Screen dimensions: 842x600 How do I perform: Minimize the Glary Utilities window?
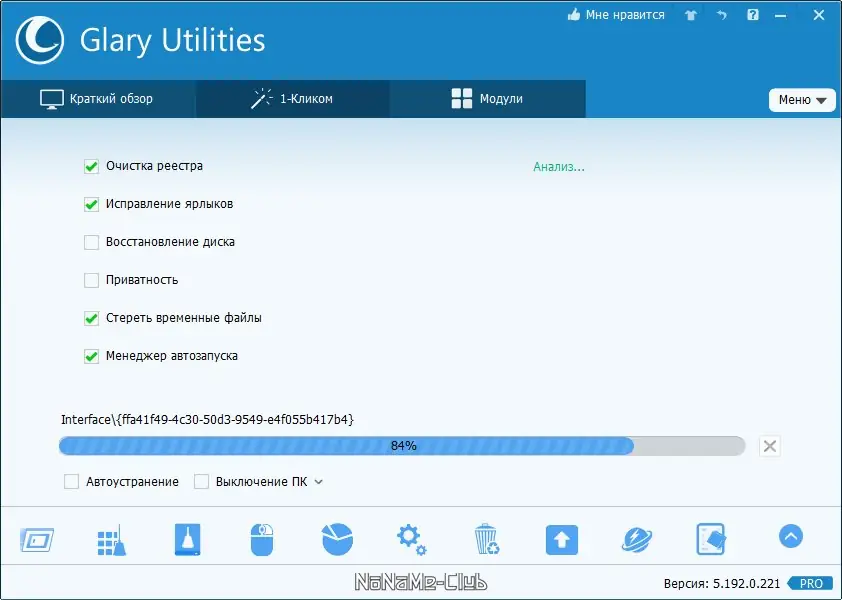[780, 16]
